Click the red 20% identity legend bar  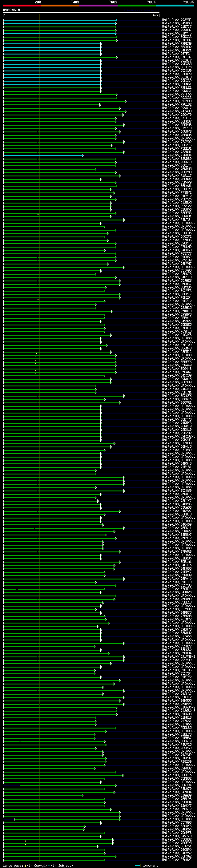[x=22, y=6]
